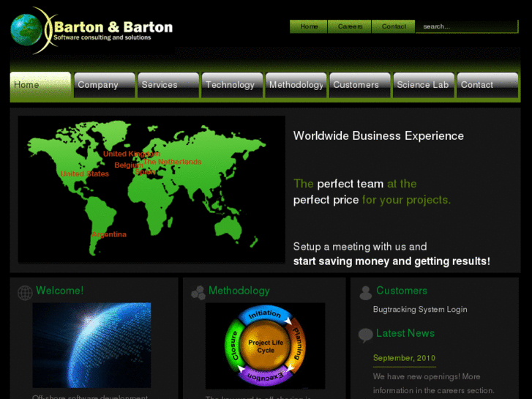Click 'start saving money and getting results!' text
532x399 pixels.
click(x=391, y=261)
